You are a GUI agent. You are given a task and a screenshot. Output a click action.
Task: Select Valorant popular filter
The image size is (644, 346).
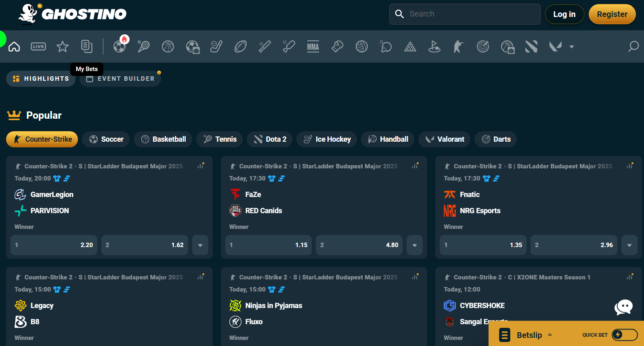tap(444, 139)
